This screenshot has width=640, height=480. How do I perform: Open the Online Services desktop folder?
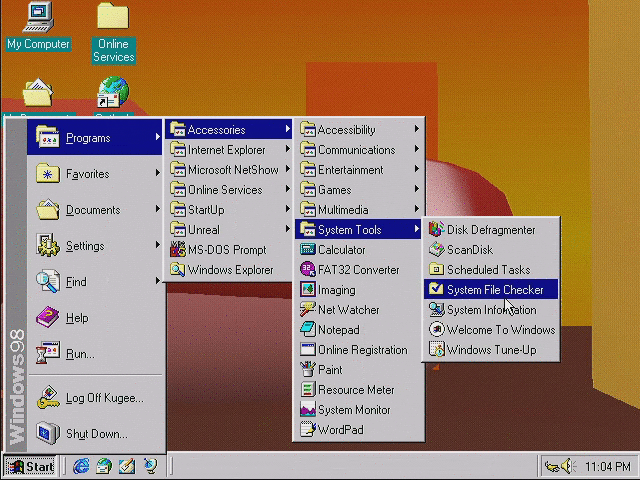point(113,33)
